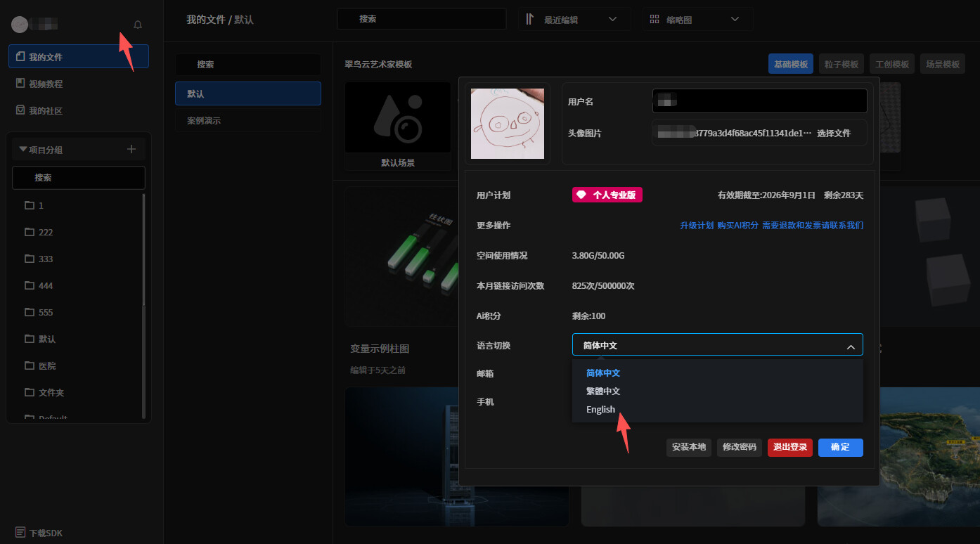Open the 升级计划 upgrade link
The image size is (980, 544).
pos(698,225)
